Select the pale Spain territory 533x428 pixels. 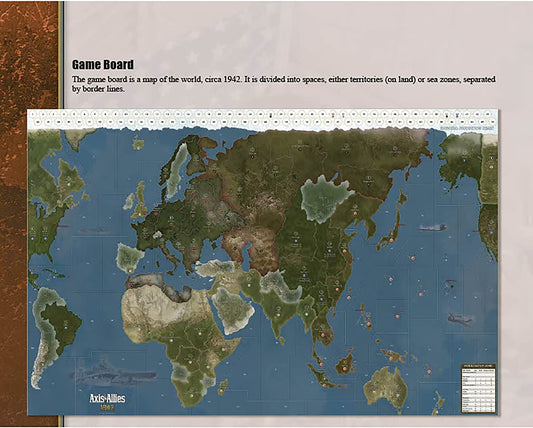pos(130,258)
